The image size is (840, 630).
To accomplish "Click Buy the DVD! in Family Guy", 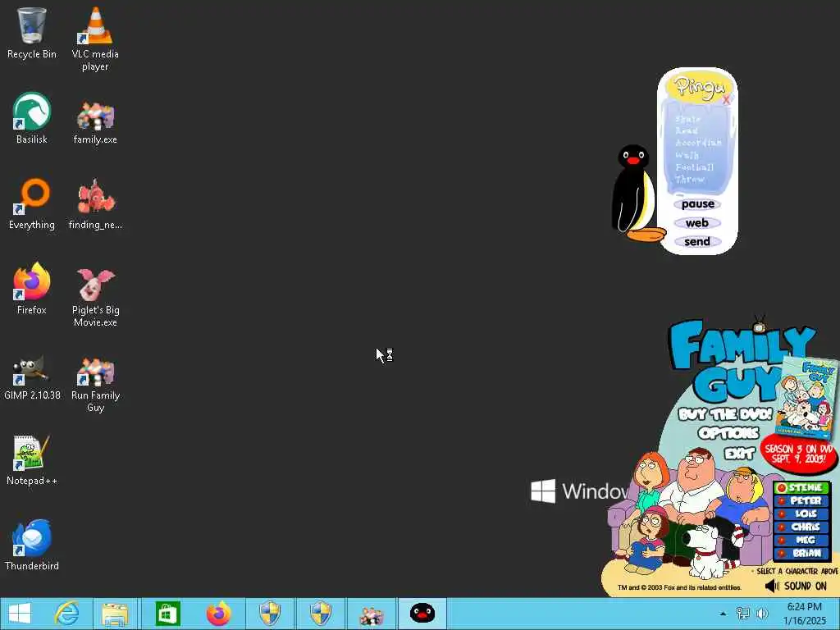I will click(725, 414).
